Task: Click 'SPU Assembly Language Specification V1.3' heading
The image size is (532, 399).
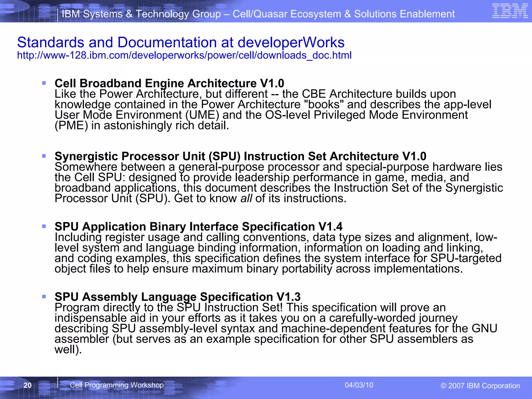Action: click(x=178, y=297)
